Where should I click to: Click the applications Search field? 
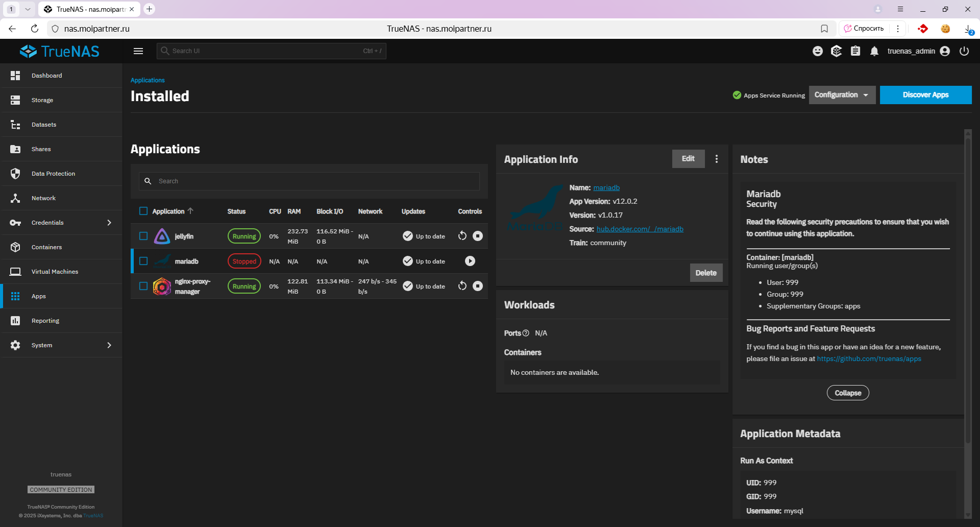(316, 181)
